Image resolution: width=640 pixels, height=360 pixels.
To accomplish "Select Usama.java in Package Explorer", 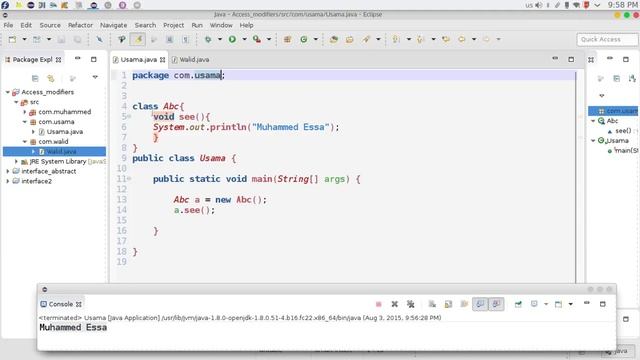I will 60,132.
